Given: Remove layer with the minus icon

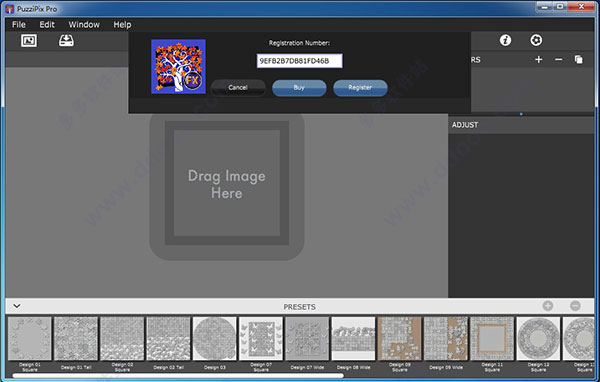Looking at the screenshot, I should click(558, 59).
